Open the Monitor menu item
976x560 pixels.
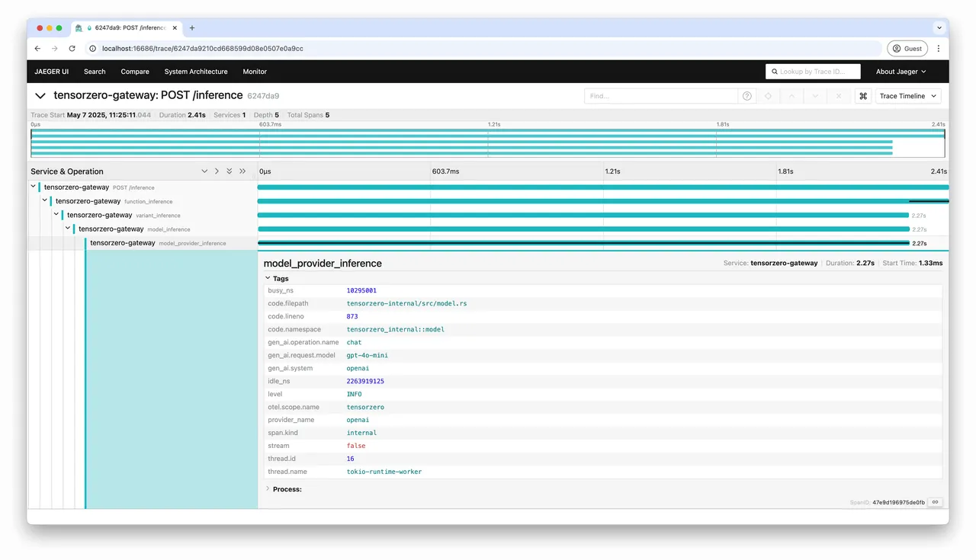[x=255, y=72]
